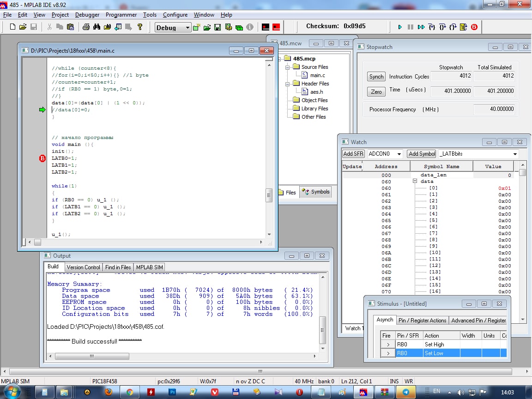
Task: Open the Advanced Pin / Register stimulus tab
Action: (x=478, y=320)
